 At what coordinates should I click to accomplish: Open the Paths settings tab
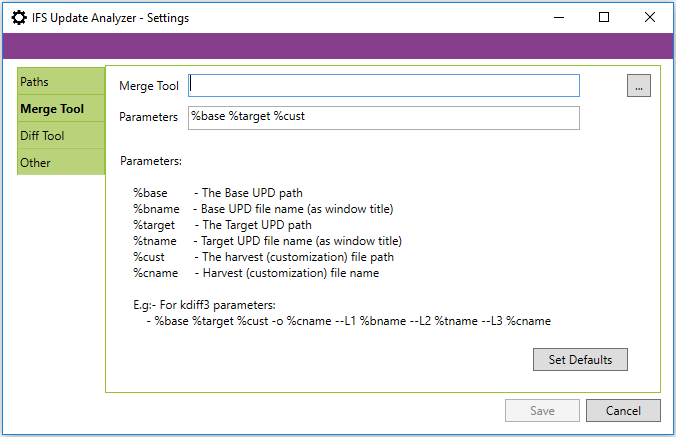point(61,81)
